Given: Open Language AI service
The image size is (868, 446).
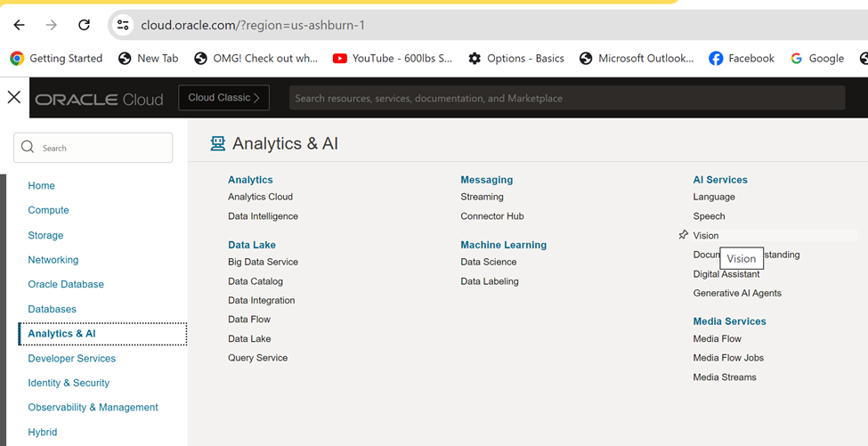Looking at the screenshot, I should point(714,197).
